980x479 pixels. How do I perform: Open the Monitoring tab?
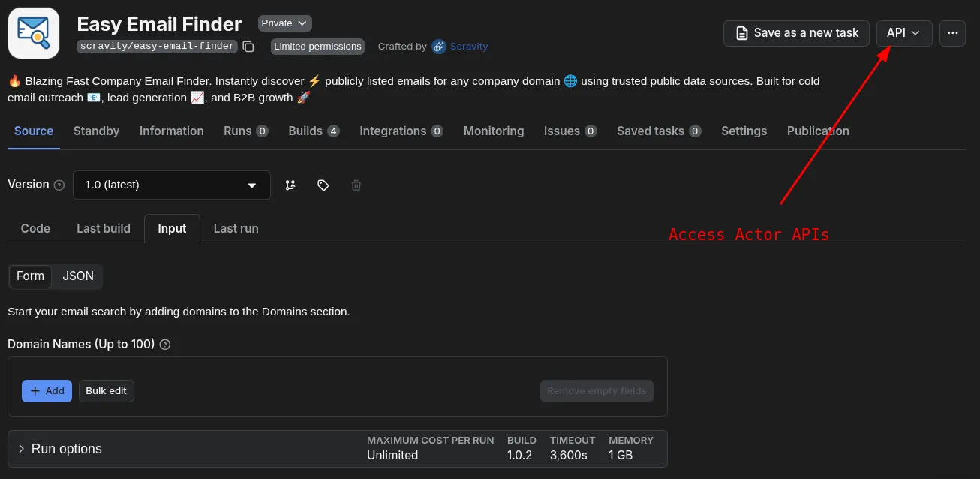493,131
